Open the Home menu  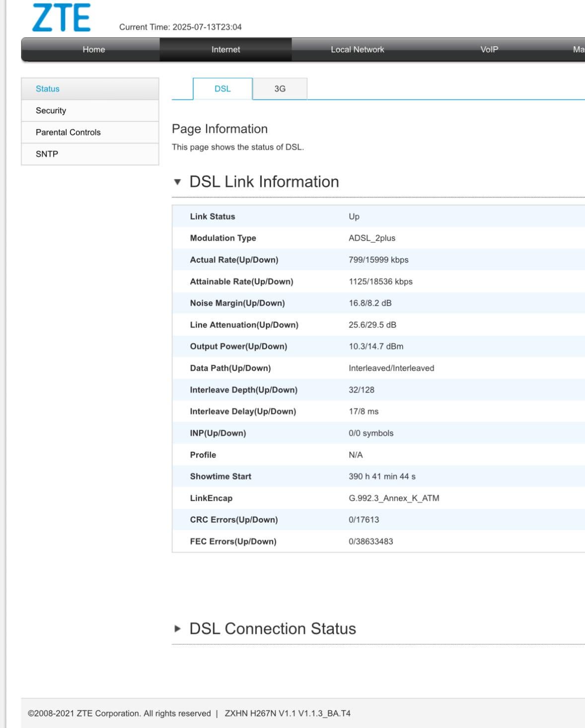[94, 50]
